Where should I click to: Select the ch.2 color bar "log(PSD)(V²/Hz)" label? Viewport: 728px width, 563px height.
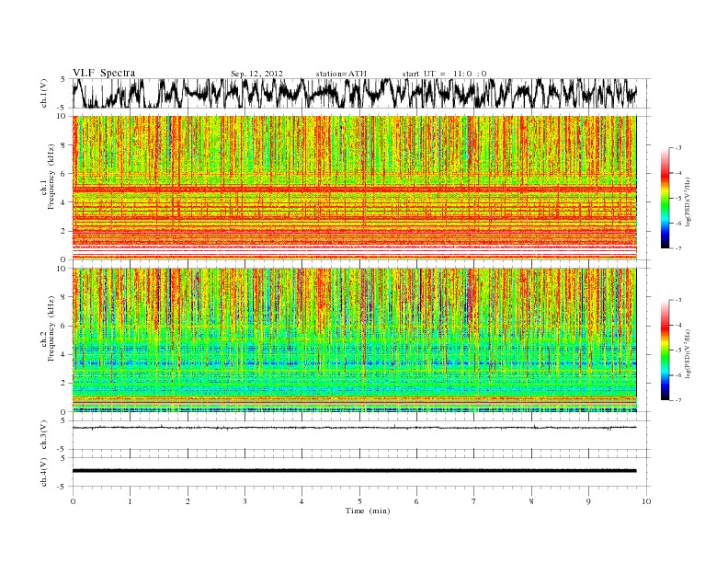688,353
